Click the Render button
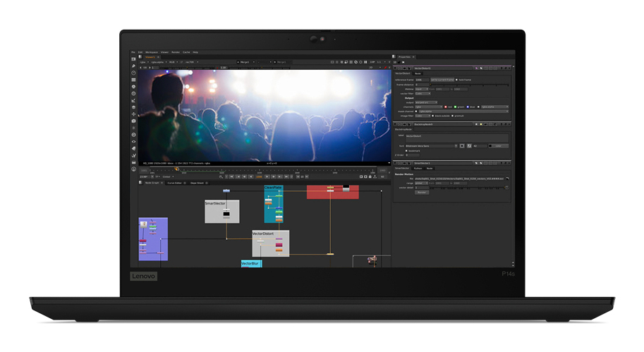 (x=422, y=192)
